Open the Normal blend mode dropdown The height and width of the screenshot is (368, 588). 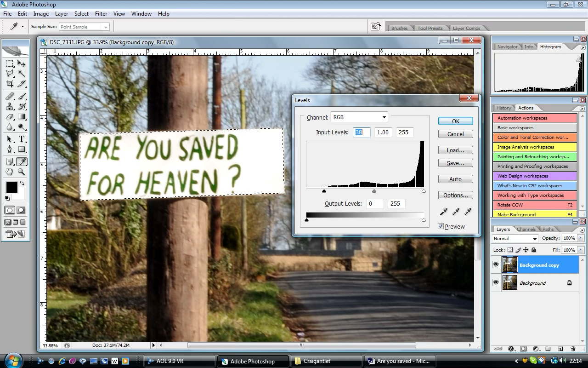pos(514,238)
